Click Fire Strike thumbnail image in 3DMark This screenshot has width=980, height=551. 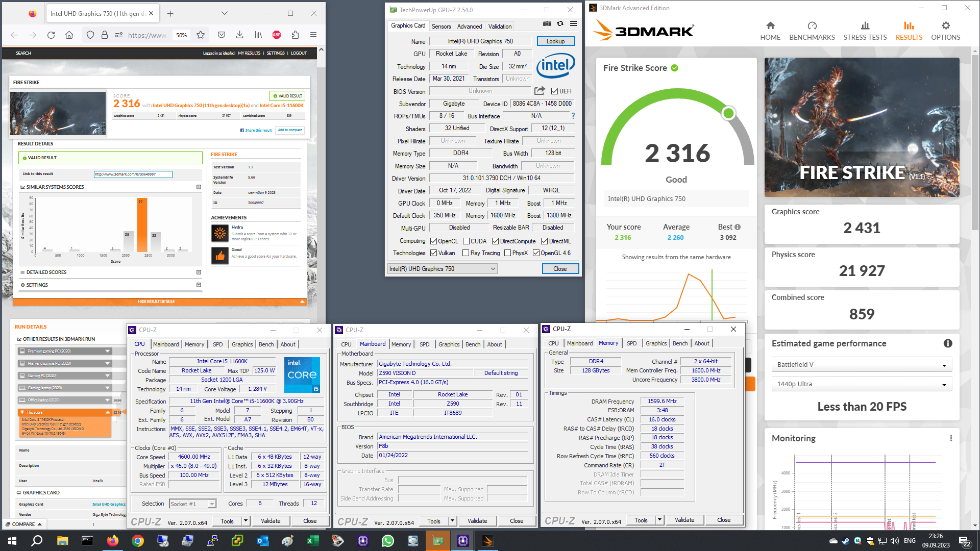pyautogui.click(x=862, y=127)
